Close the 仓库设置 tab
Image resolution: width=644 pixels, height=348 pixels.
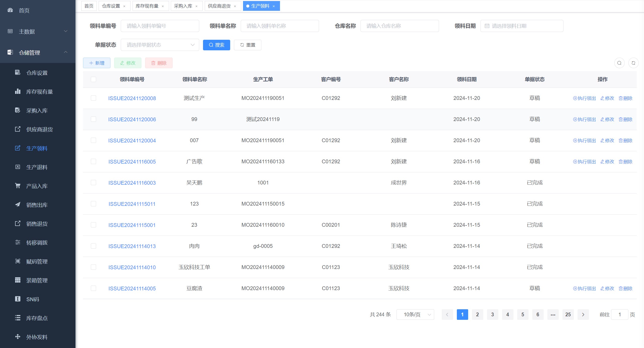click(x=124, y=6)
